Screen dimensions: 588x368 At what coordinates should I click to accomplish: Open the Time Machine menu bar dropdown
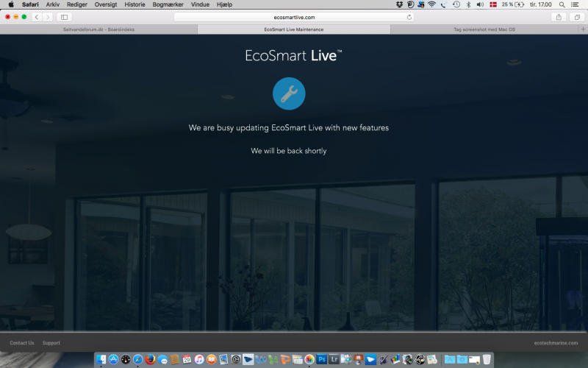click(456, 4)
